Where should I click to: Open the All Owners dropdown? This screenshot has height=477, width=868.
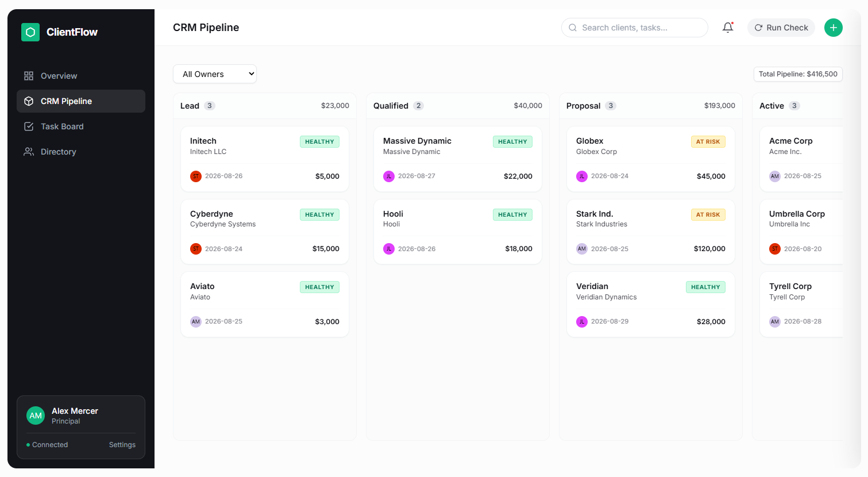tap(215, 74)
